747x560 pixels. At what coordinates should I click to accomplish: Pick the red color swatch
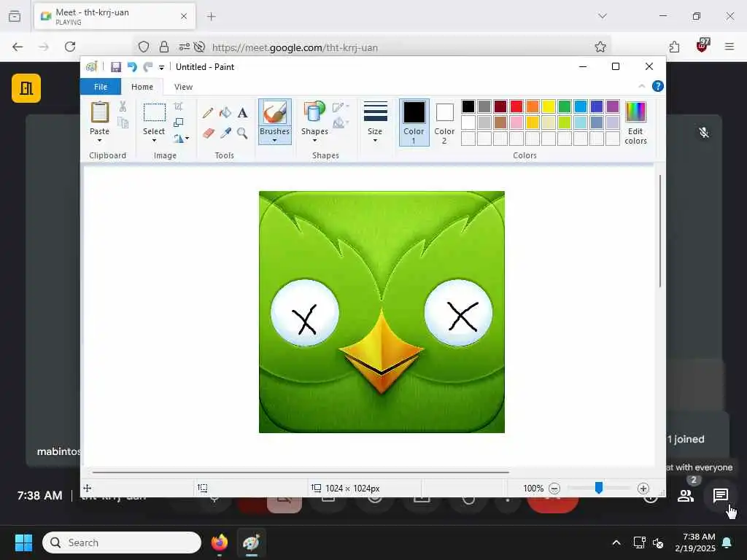pos(516,106)
